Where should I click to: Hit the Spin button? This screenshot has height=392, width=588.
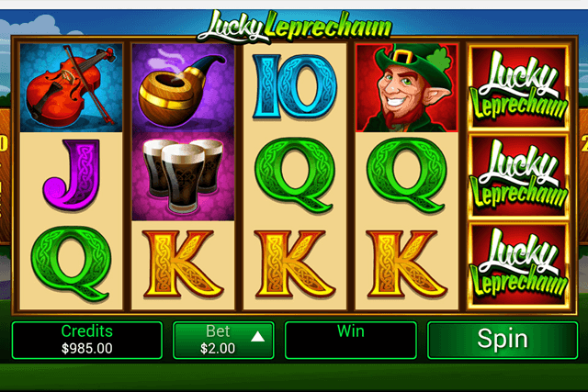[503, 340]
